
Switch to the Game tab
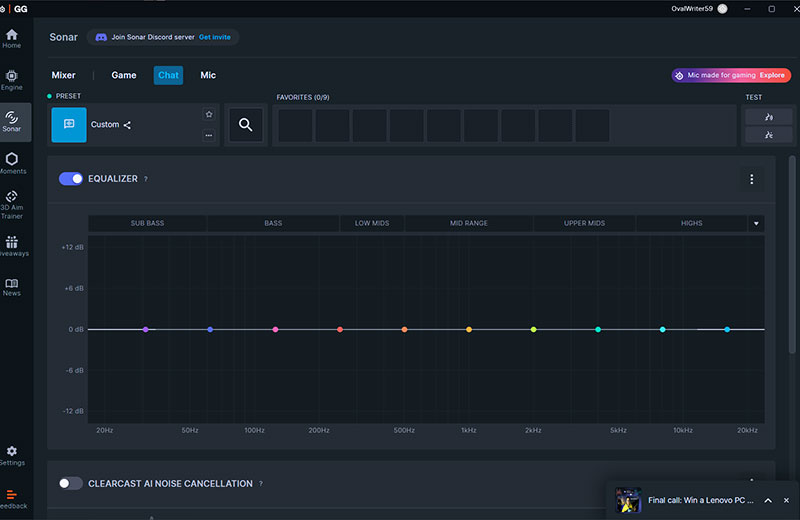[x=124, y=75]
